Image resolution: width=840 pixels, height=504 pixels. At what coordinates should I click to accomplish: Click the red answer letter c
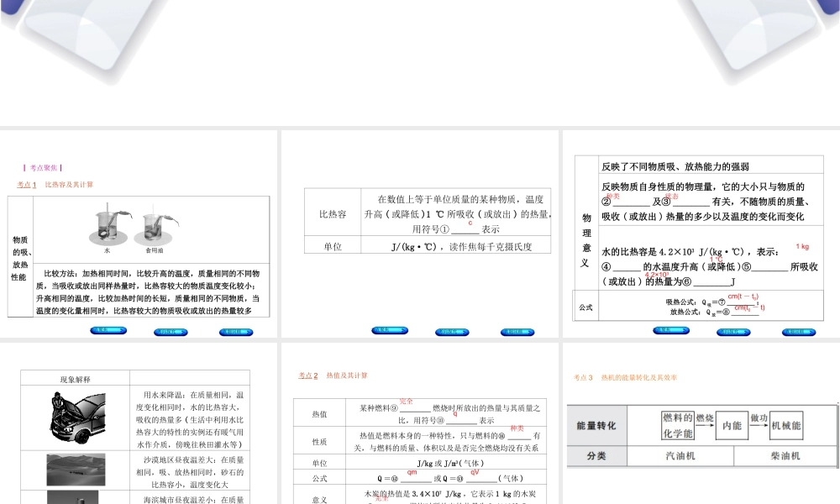(x=470, y=223)
